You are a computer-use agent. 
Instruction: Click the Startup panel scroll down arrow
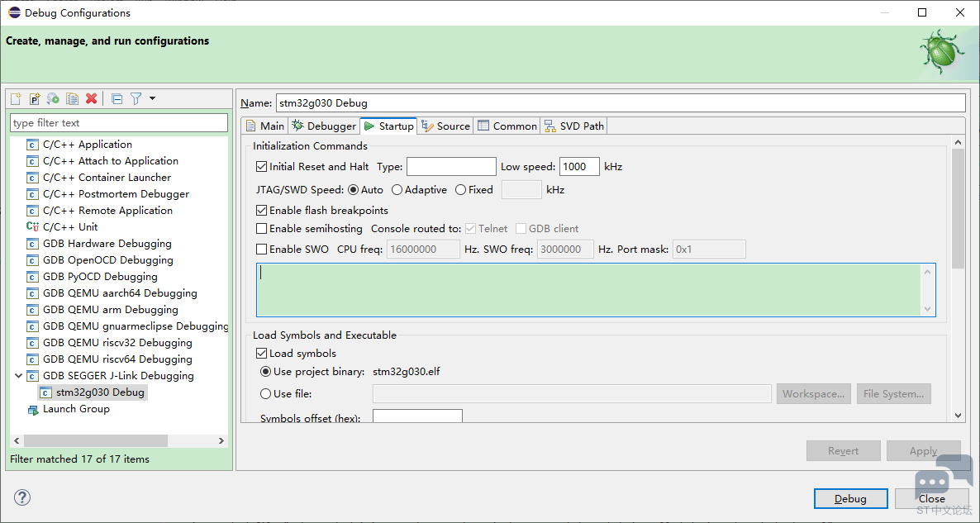click(959, 415)
